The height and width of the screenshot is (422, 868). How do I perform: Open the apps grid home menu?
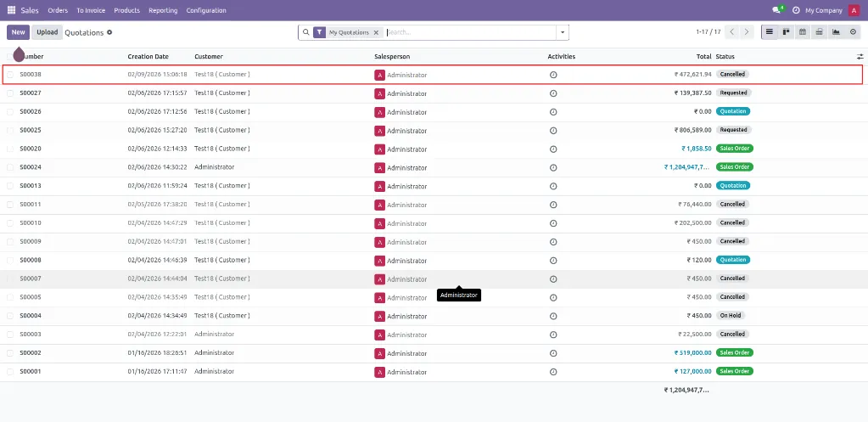pyautogui.click(x=11, y=10)
